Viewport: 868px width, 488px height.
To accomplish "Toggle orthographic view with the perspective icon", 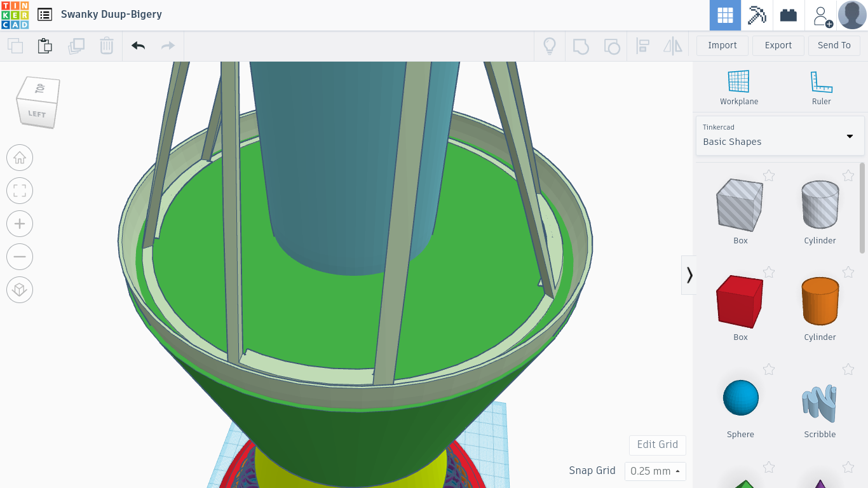I will (x=20, y=289).
